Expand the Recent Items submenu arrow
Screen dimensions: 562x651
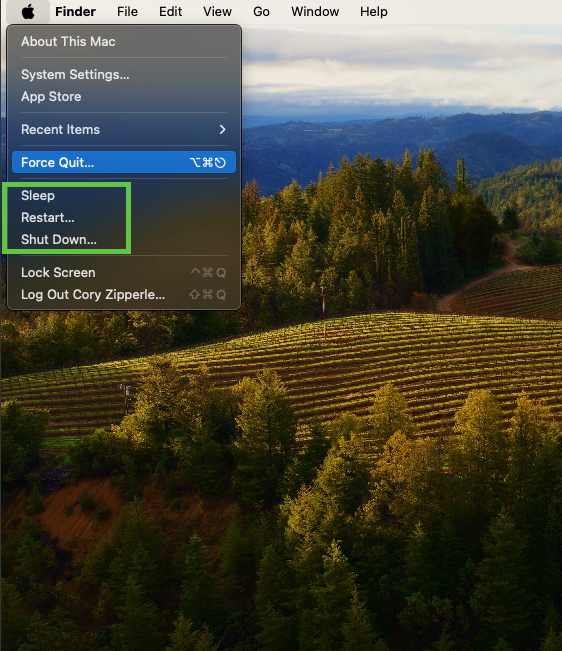(223, 130)
